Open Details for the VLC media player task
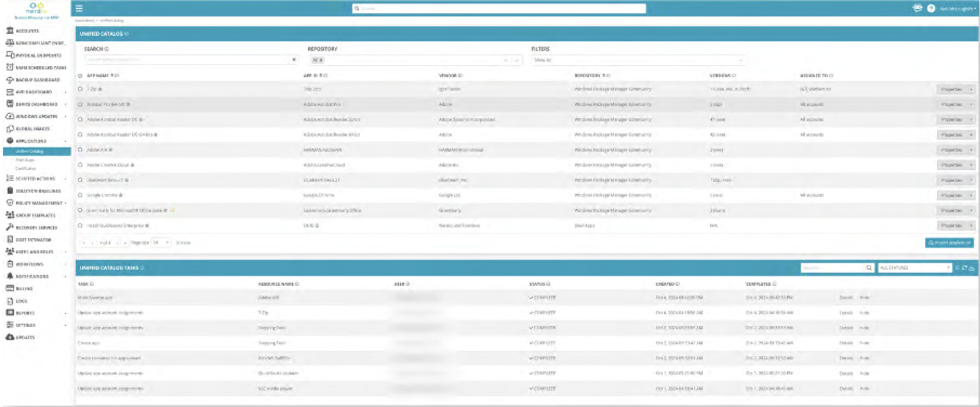Screen dimensions: 980x407 [846, 388]
